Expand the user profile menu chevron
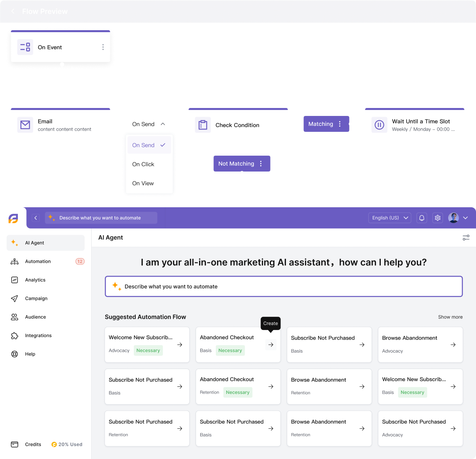Screen dimensions: 476x459 click(466, 218)
